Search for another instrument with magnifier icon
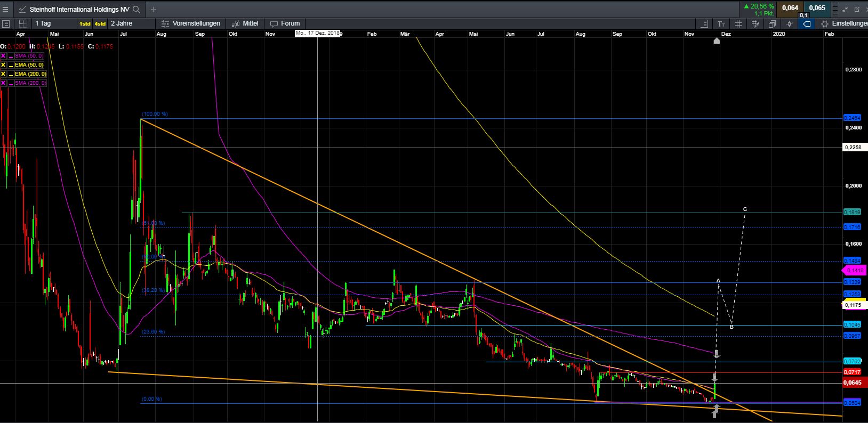 pyautogui.click(x=136, y=10)
